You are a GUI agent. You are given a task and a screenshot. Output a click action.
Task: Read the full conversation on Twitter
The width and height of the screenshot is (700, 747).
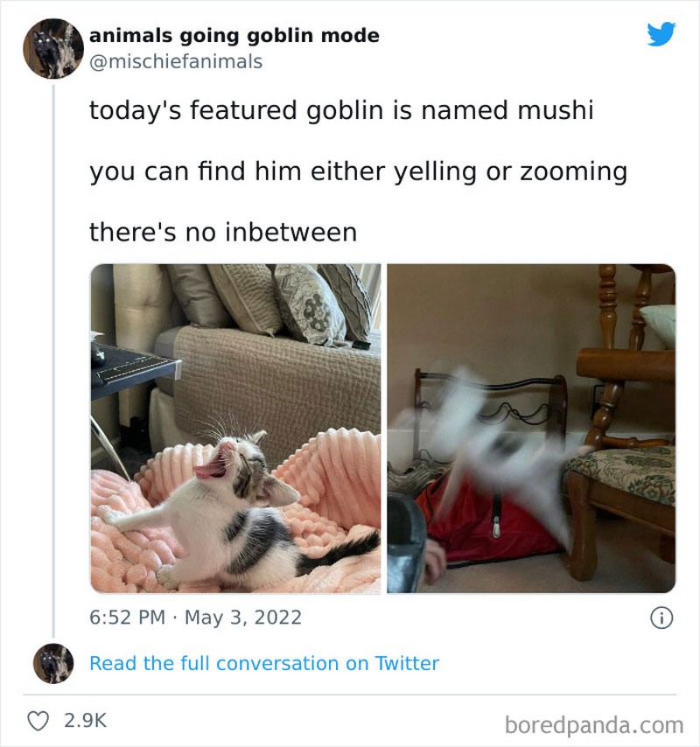point(261,664)
